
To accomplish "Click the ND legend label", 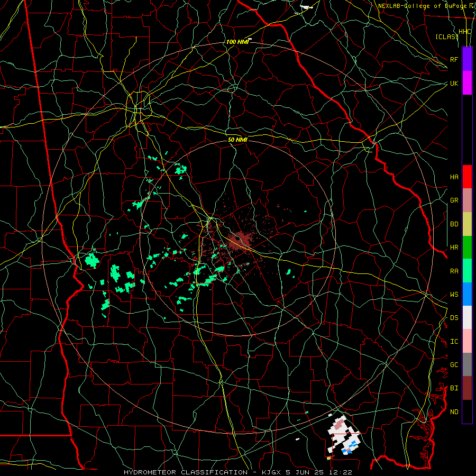I will pos(454,412).
